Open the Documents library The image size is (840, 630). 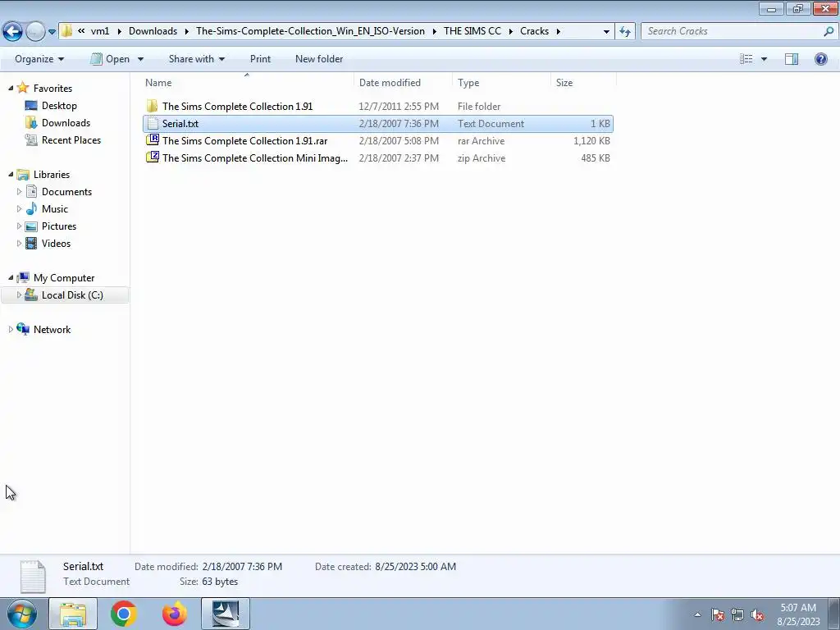[66, 192]
